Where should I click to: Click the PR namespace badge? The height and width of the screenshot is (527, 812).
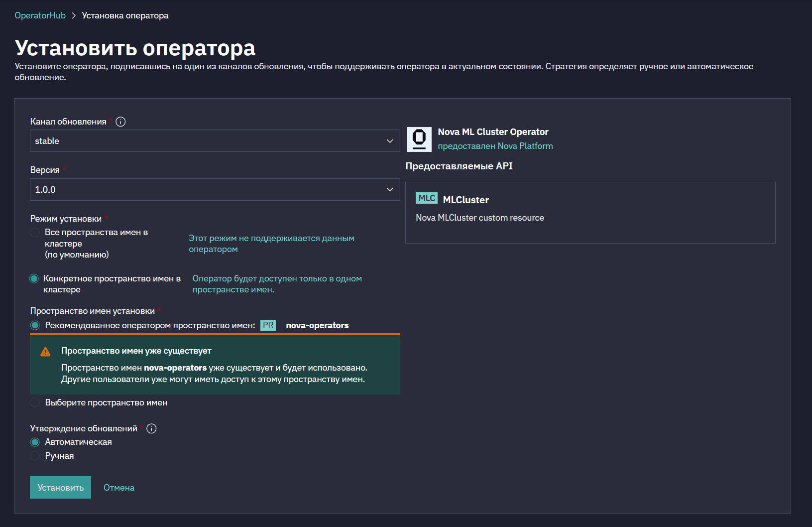(x=268, y=325)
